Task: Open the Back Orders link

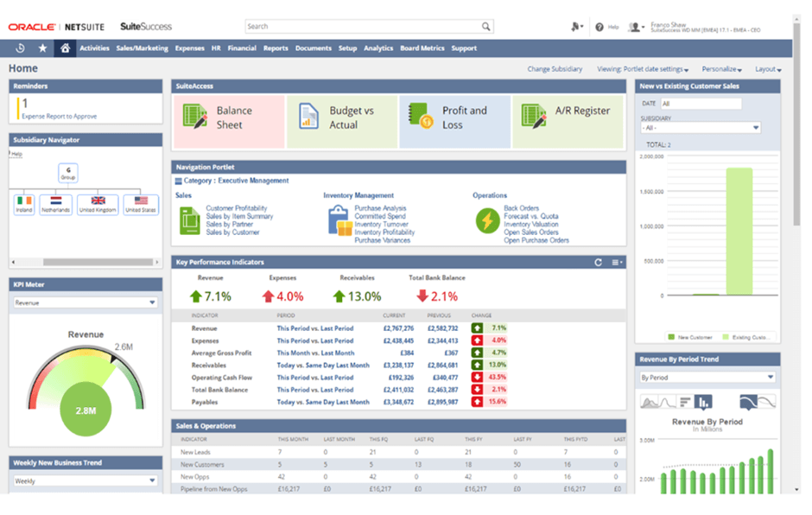Action: tap(521, 208)
